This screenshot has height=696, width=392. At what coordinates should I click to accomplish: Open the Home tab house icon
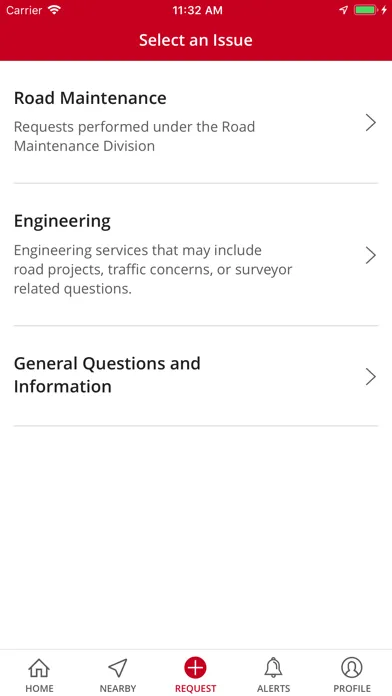tap(39, 668)
